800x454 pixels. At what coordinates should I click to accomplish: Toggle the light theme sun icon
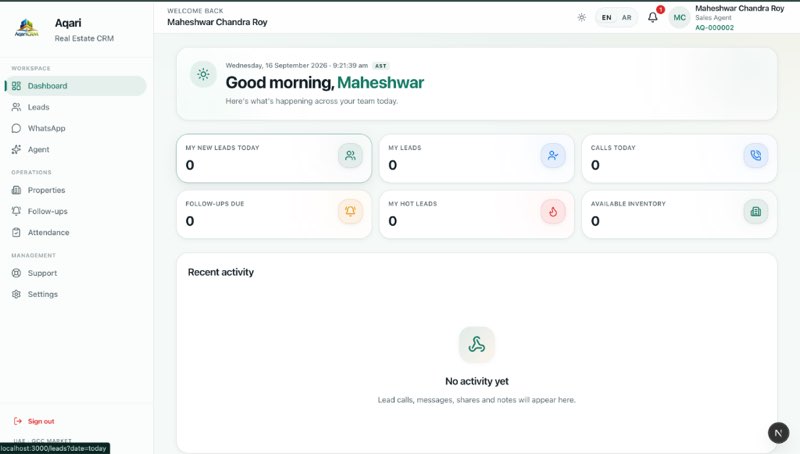pyautogui.click(x=582, y=17)
